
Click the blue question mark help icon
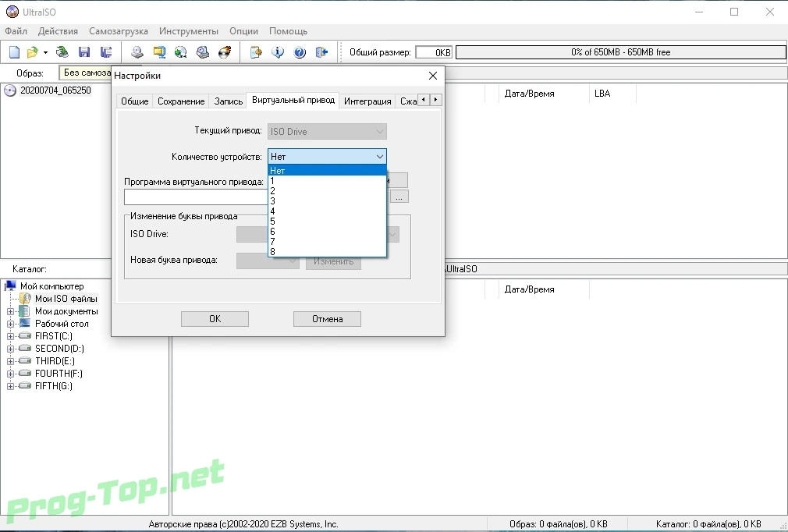pyautogui.click(x=300, y=52)
